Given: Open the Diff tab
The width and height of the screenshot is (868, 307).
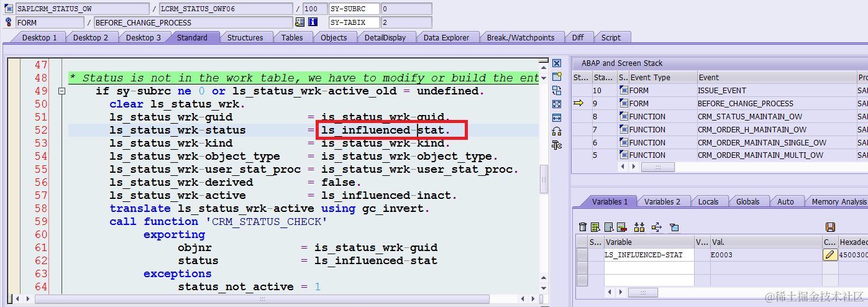Looking at the screenshot, I should click(x=578, y=37).
